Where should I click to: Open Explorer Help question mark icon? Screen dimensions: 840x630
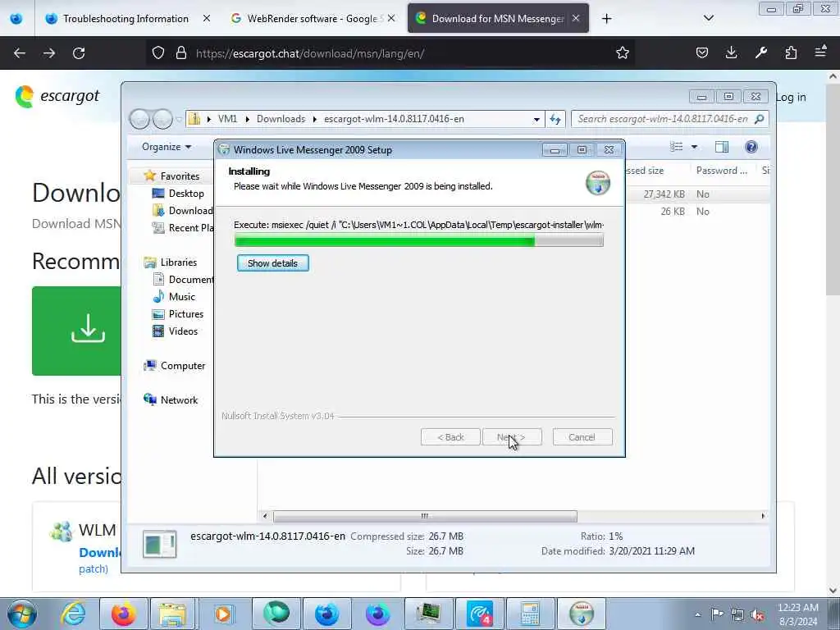tap(751, 147)
